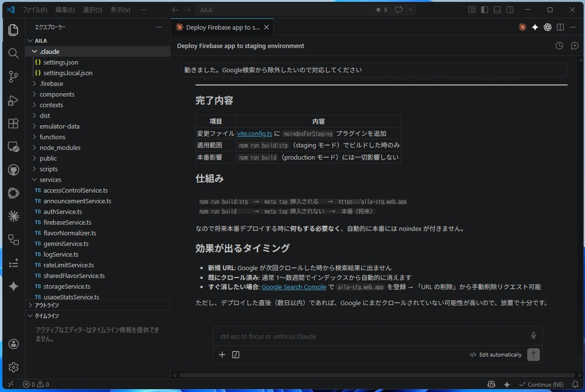Expand the node_modules folder

(x=97, y=147)
